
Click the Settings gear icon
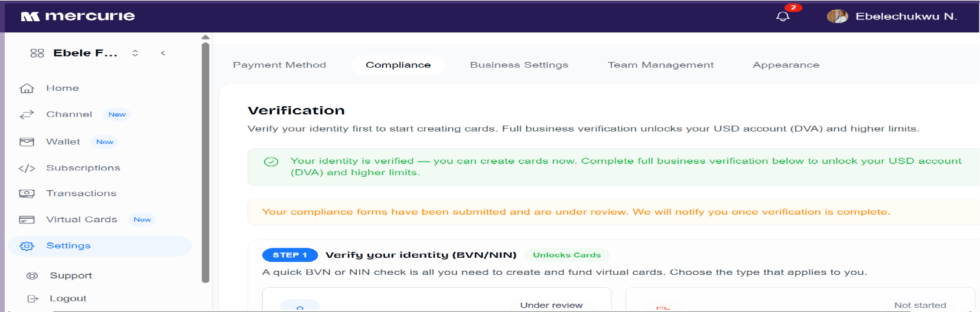point(27,246)
